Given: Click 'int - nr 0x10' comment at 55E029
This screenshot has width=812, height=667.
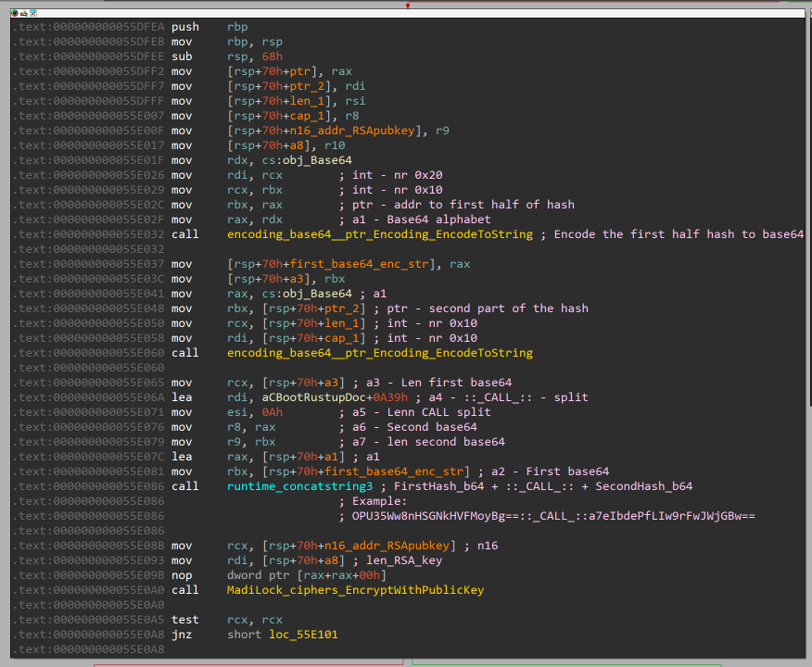Looking at the screenshot, I should pos(398,190).
